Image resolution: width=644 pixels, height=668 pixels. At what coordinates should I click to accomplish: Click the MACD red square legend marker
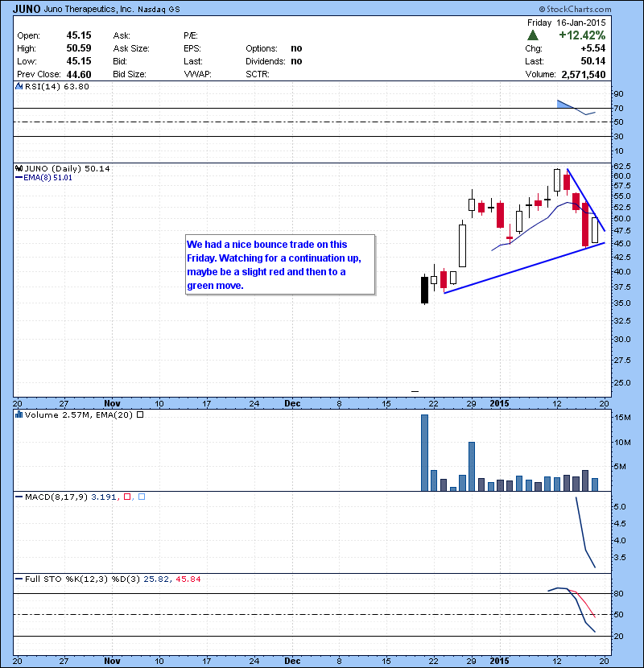click(x=127, y=497)
